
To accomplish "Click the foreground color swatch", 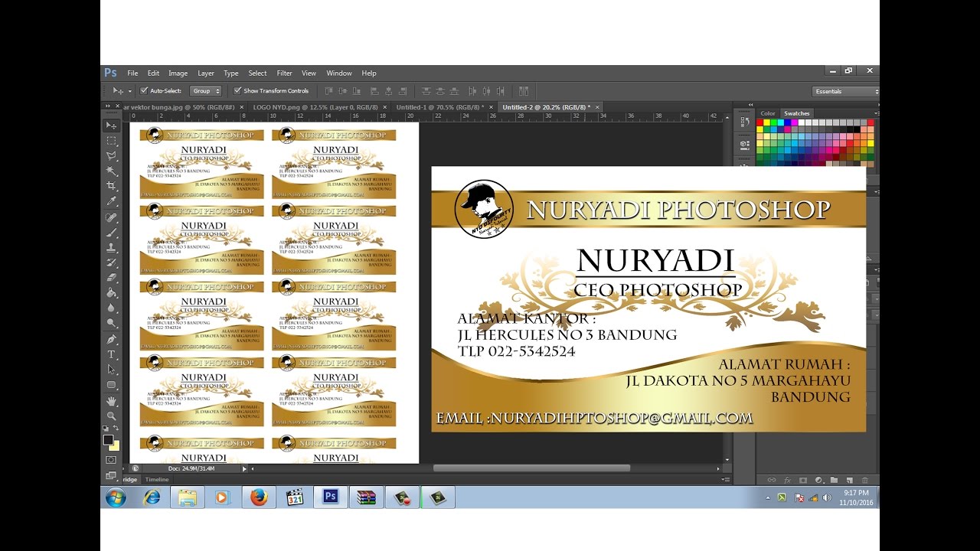I will [109, 440].
